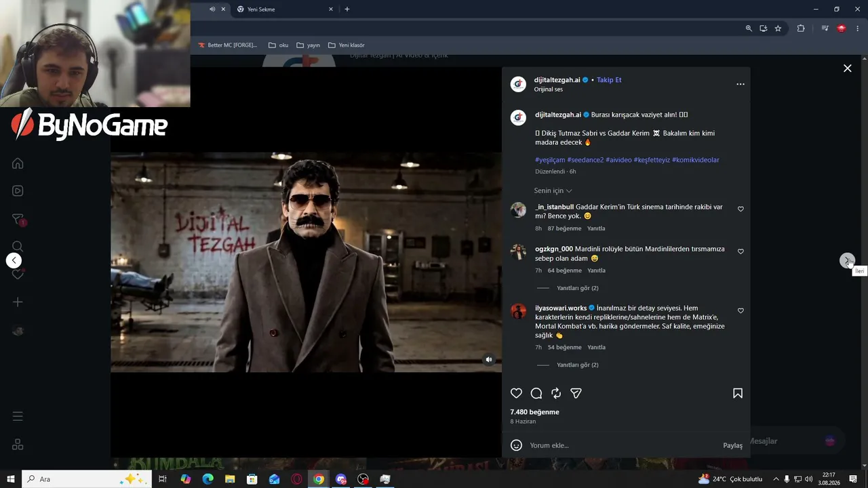Open _in_istanbull's profile avatar

coord(518,209)
